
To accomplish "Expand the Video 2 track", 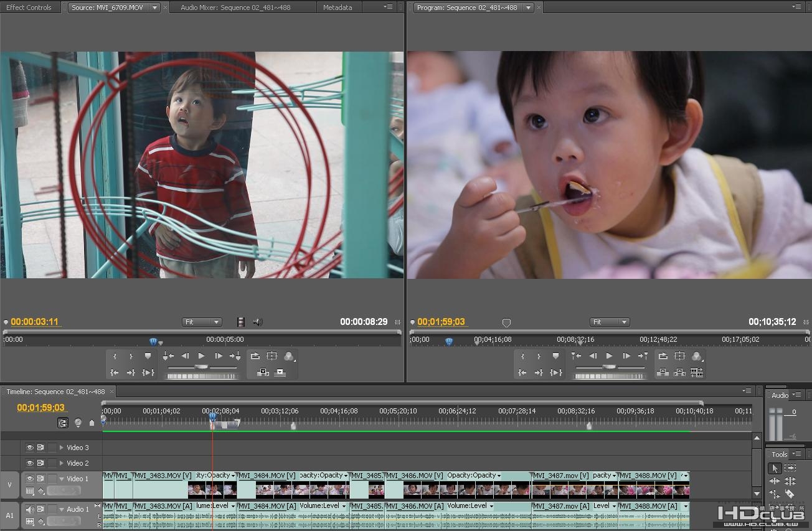I will (x=61, y=463).
